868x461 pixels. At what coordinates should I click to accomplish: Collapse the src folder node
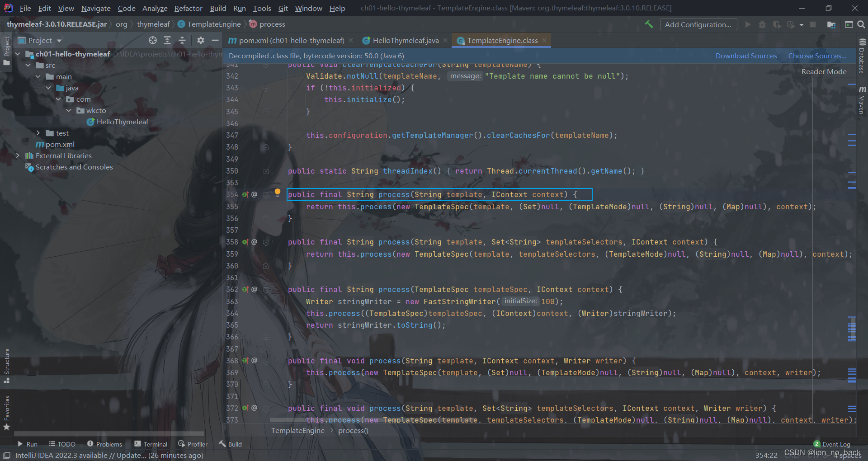[28, 65]
